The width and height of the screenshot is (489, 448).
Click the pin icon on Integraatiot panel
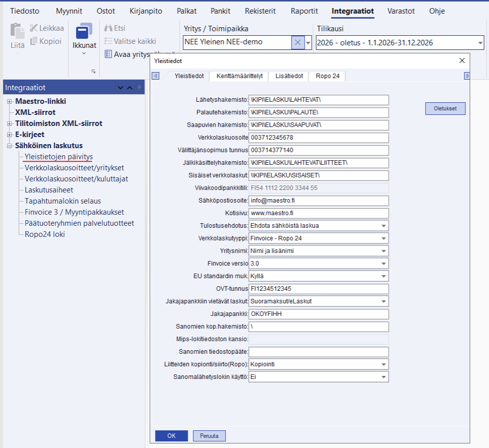pos(139,88)
